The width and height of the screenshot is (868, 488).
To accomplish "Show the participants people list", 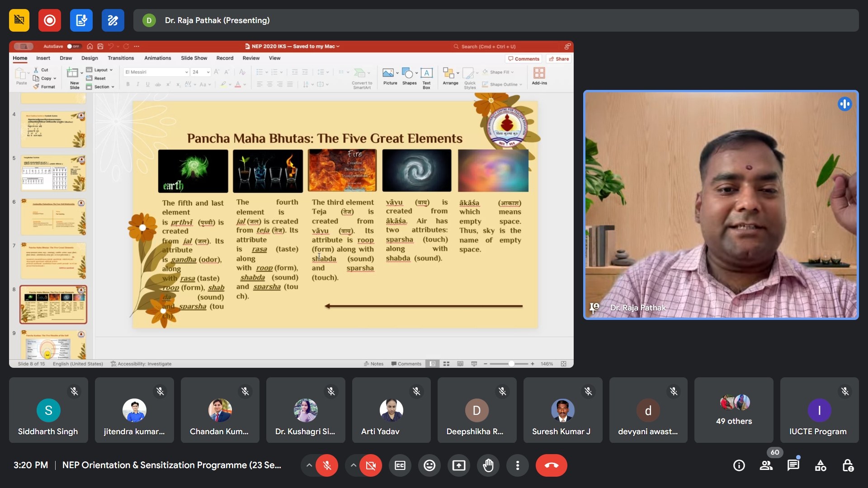I will tap(766, 465).
